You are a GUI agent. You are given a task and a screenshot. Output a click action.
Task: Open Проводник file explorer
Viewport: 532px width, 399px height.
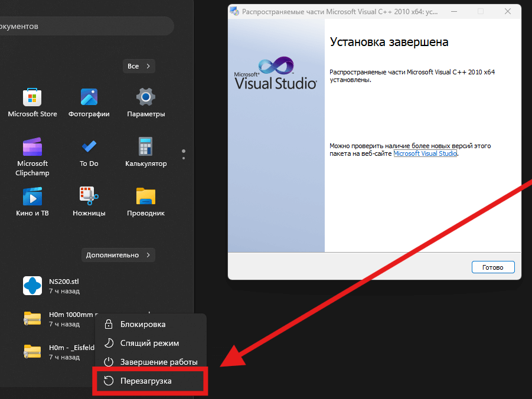coord(146,202)
